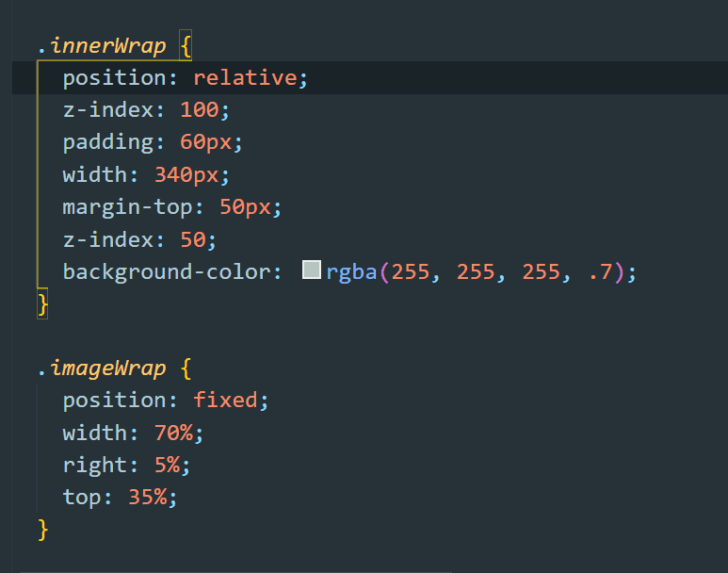
Task: Place cursor on the "relative" position value
Action: (245, 78)
